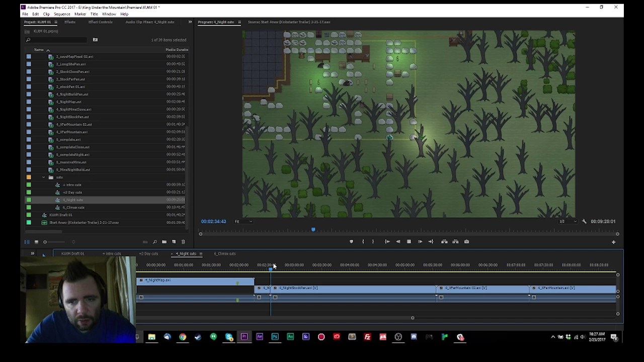This screenshot has width=644, height=362.
Task: Click the find bin icon next to search
Action: tap(95, 40)
